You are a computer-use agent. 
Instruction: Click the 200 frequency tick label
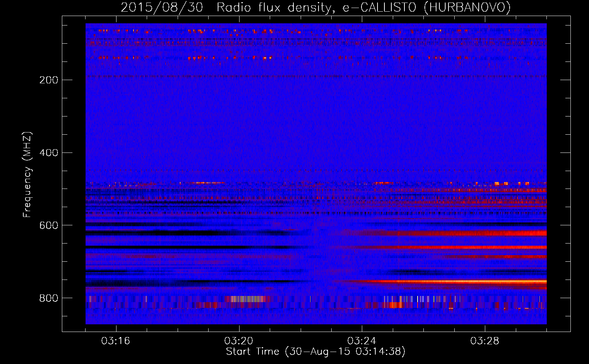49,80
